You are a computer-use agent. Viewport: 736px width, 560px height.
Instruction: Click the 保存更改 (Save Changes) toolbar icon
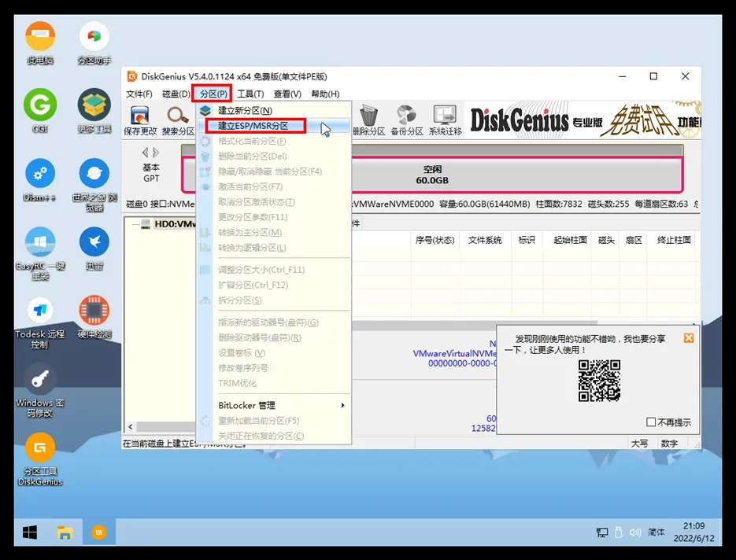tap(140, 120)
